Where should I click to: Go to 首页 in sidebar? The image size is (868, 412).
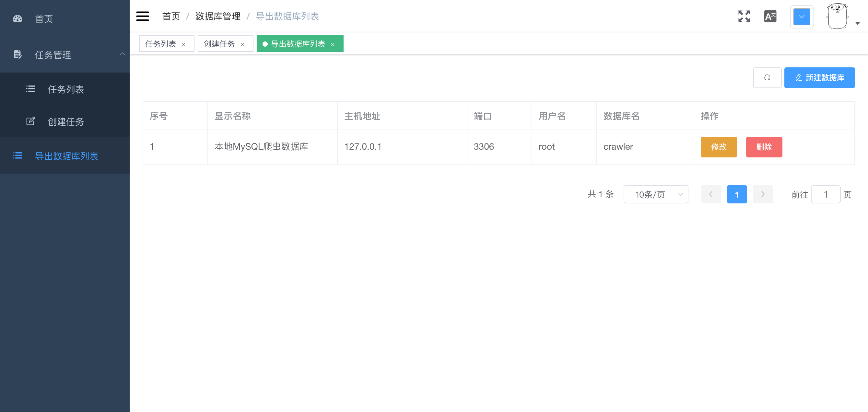(x=44, y=18)
